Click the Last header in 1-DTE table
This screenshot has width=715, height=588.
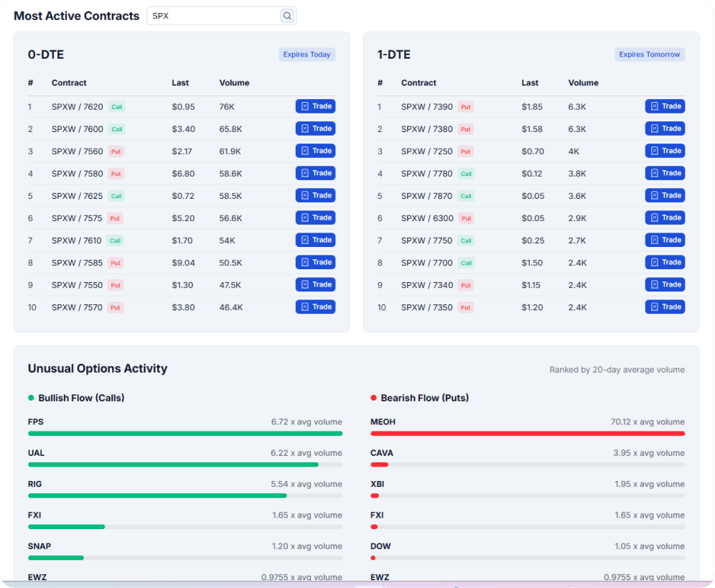point(530,83)
